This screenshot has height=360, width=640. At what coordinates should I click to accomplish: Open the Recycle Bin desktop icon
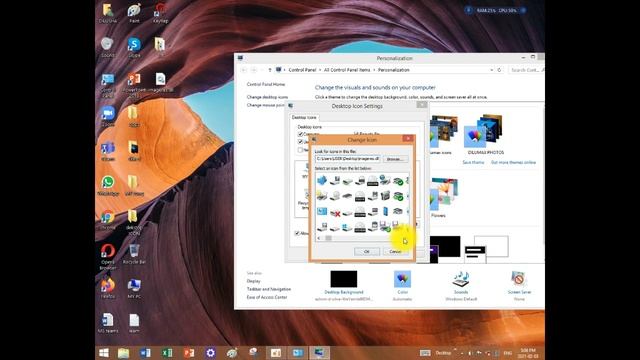coord(134,254)
